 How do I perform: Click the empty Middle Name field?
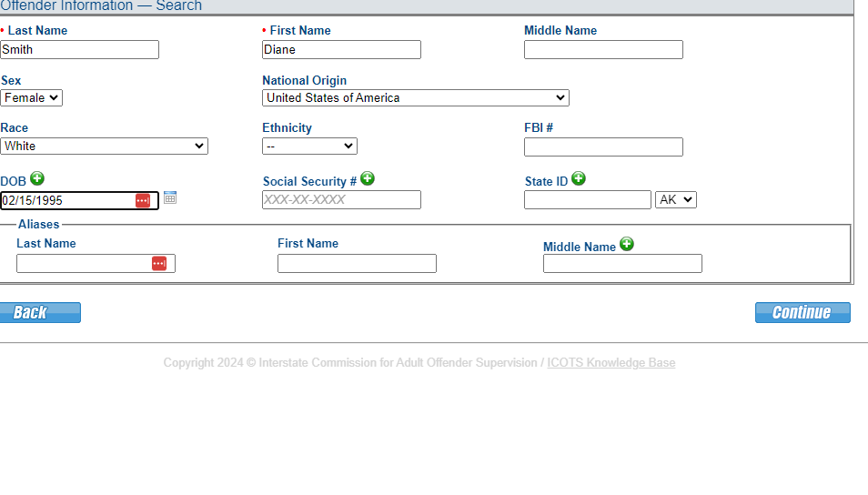tap(603, 50)
